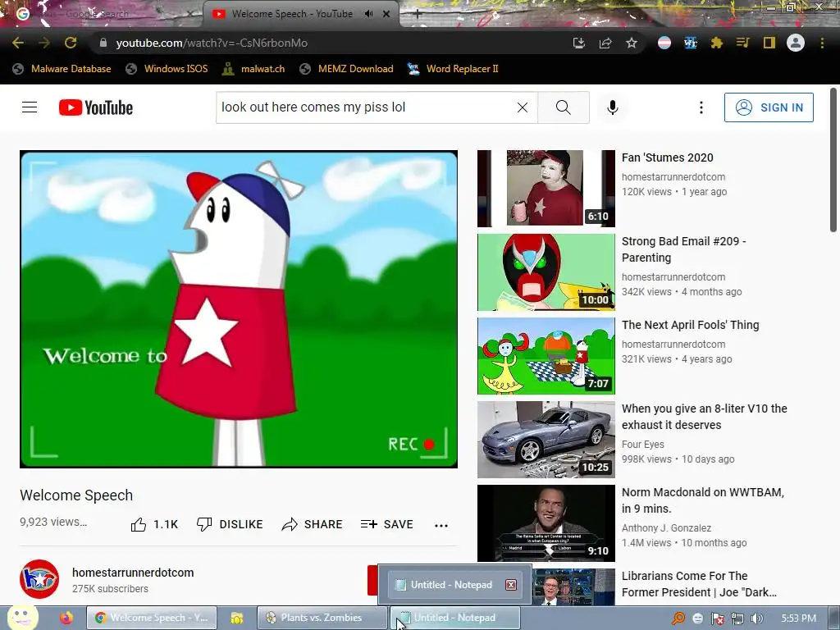Save the video with the SAVE button
840x630 pixels.
(387, 524)
